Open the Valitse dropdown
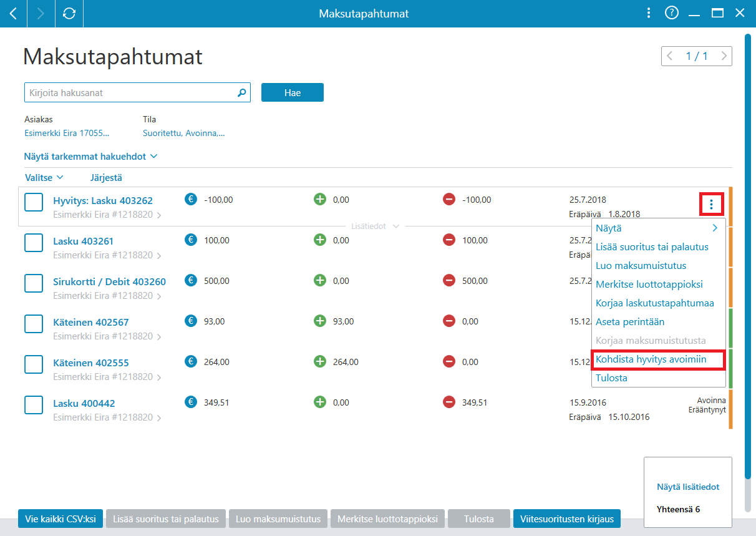The image size is (756, 536). tap(44, 178)
